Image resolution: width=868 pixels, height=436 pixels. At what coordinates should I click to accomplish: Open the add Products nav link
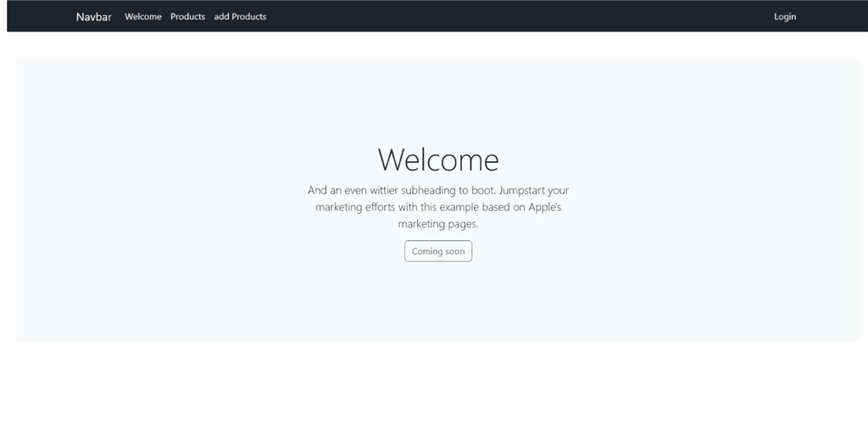coord(240,17)
